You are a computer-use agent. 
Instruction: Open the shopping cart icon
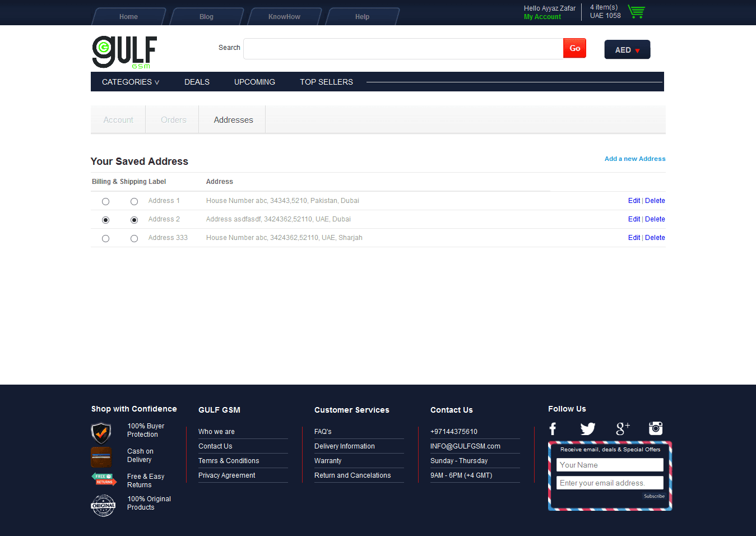click(x=637, y=11)
